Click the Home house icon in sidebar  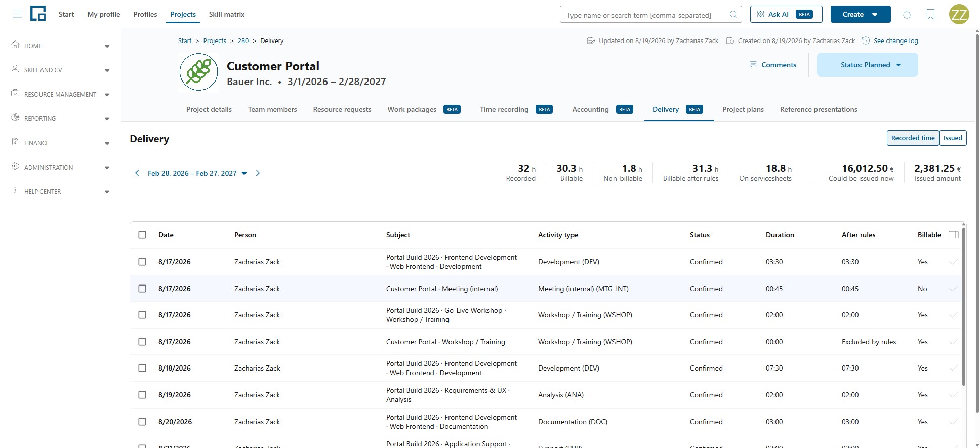[x=15, y=45]
